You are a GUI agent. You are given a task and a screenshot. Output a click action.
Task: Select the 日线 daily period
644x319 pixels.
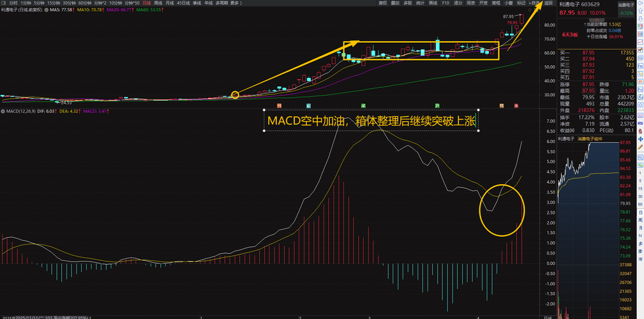147,3
